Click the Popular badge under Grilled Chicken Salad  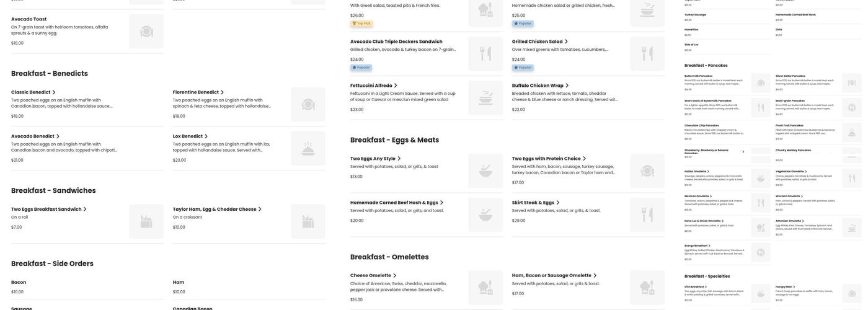pyautogui.click(x=523, y=68)
